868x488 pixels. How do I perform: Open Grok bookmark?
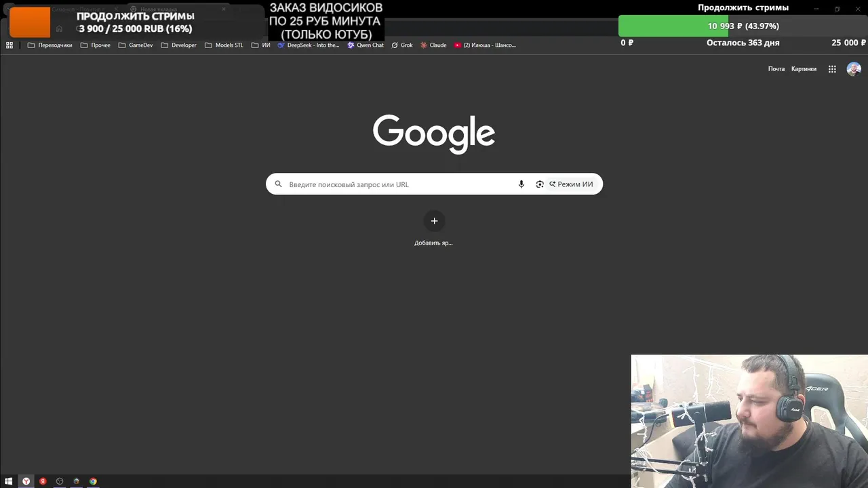coord(402,45)
